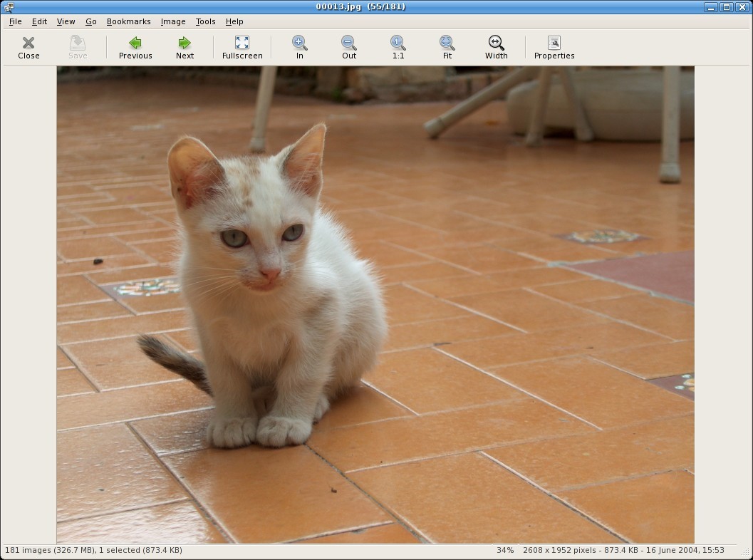The height and width of the screenshot is (560, 753).
Task: Zoom In on the image
Action: coord(300,47)
